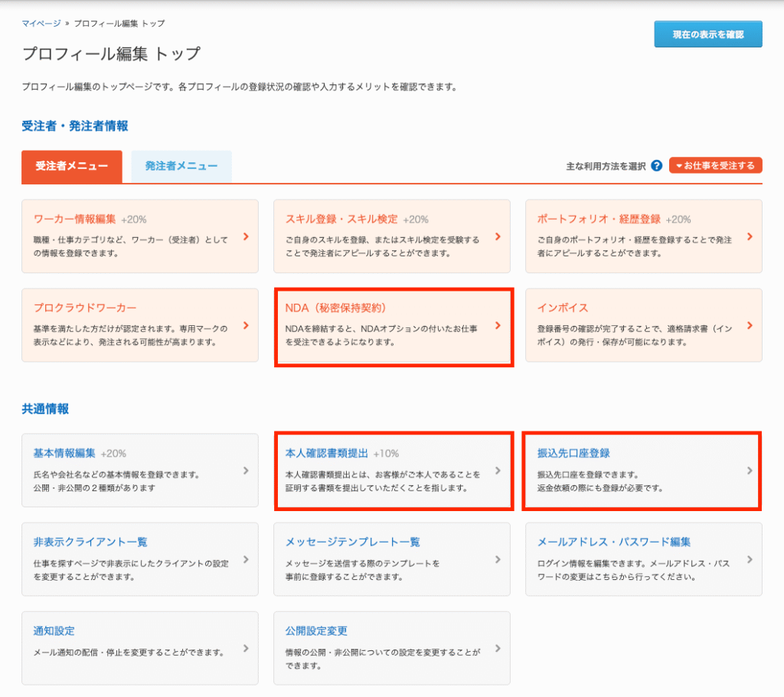Open メッセージテンプレート一覧 link

click(x=352, y=542)
